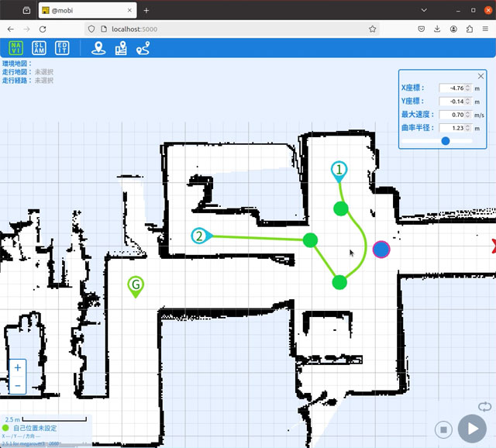Adjust the Y座標 spinner arrows
Viewport: 496px width, 448px height.
click(x=468, y=102)
